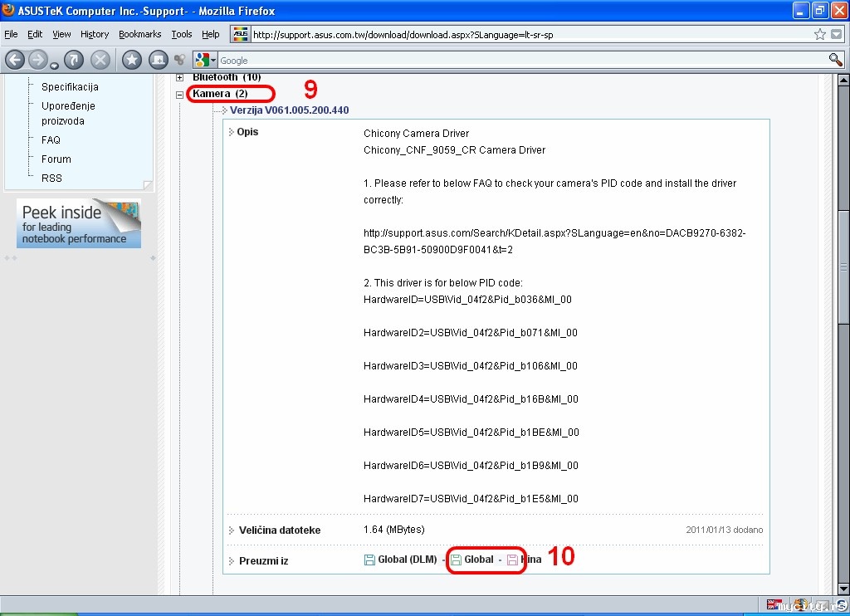Click the pink disk icon for the China download
Image resolution: width=850 pixels, height=616 pixels.
pos(512,560)
